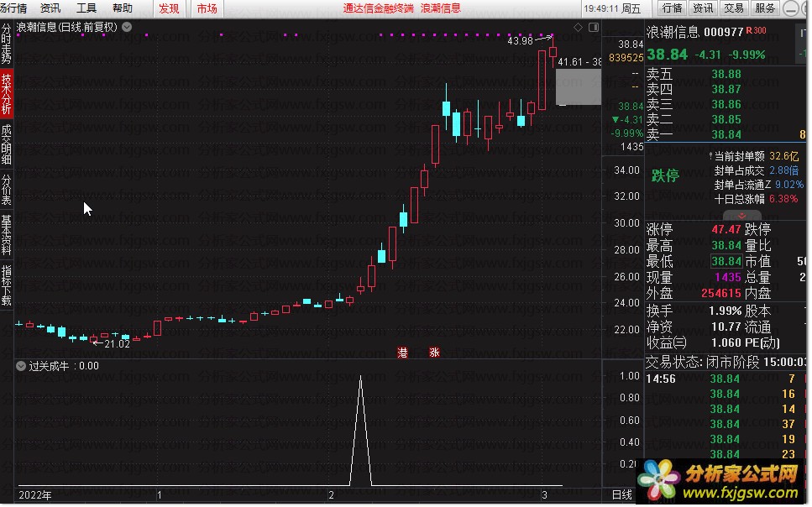The height and width of the screenshot is (507, 812).
Task: Open the 分析家公式网 logo link
Action: (x=722, y=481)
